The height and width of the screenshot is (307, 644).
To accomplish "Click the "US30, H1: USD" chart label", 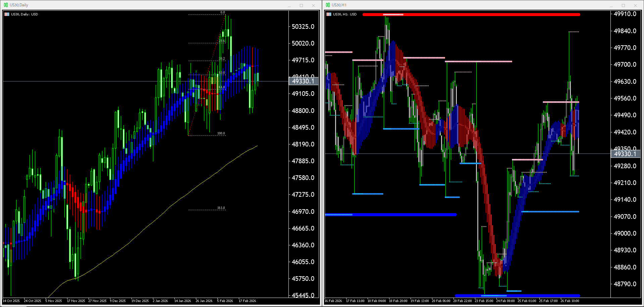I will pyautogui.click(x=345, y=14).
